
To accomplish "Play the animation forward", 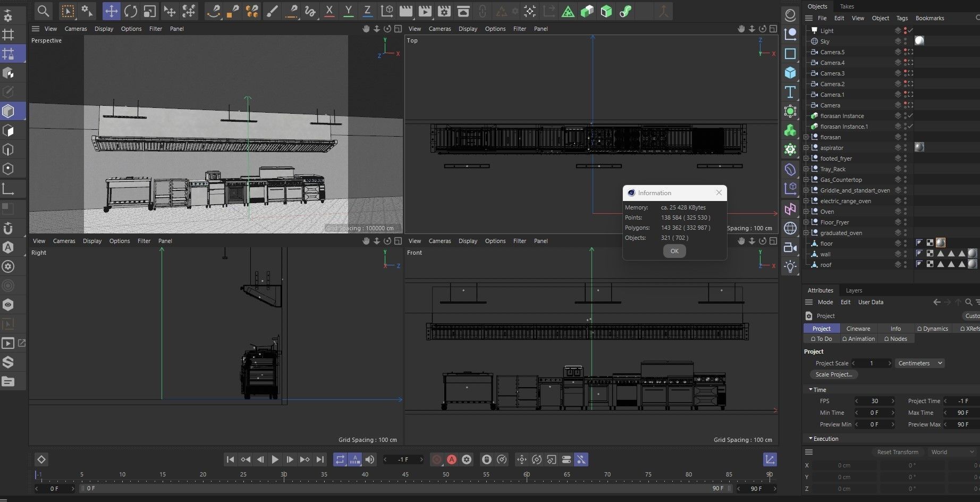I will 275,459.
